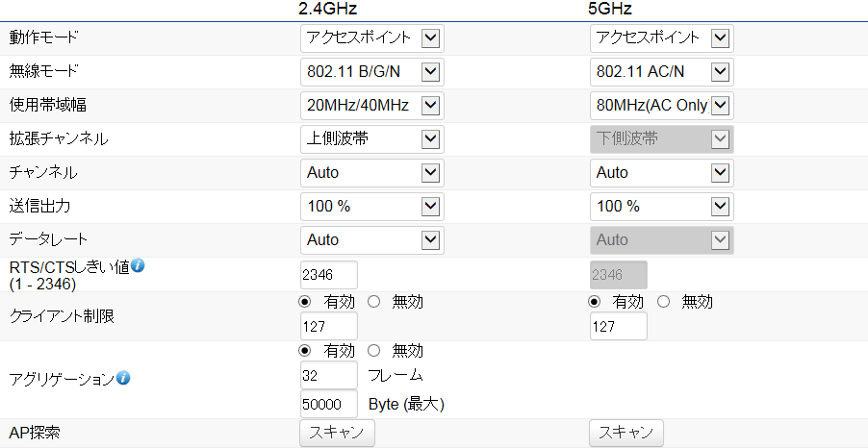The width and height of the screenshot is (868, 448).
Task: Expand the 2.4GHz 使用帯域幅 20MHz/40MHz dropdown
Action: coord(372,106)
